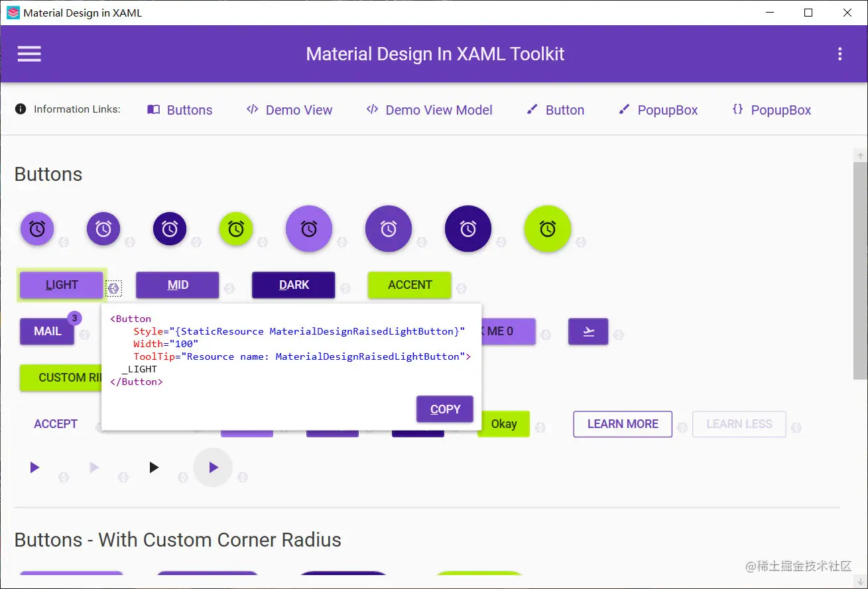Show XAML code icon beside airplane button
Viewport: 868px width, 589px height.
[x=618, y=335]
